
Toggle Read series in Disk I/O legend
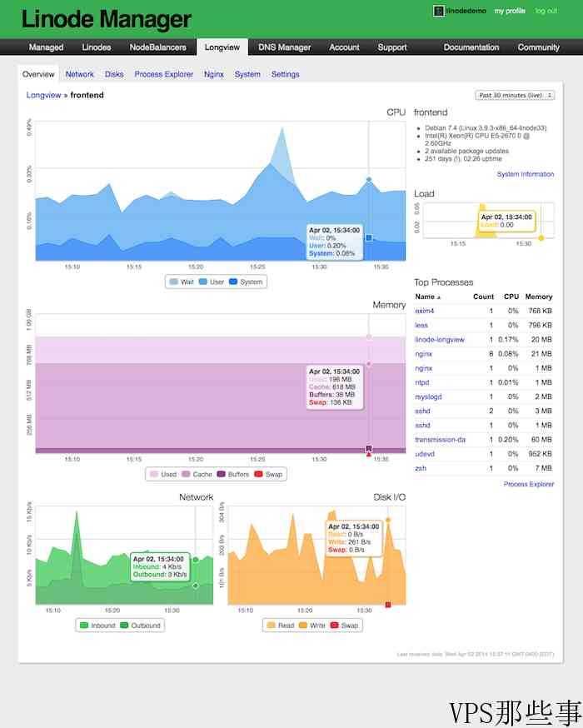pos(281,626)
